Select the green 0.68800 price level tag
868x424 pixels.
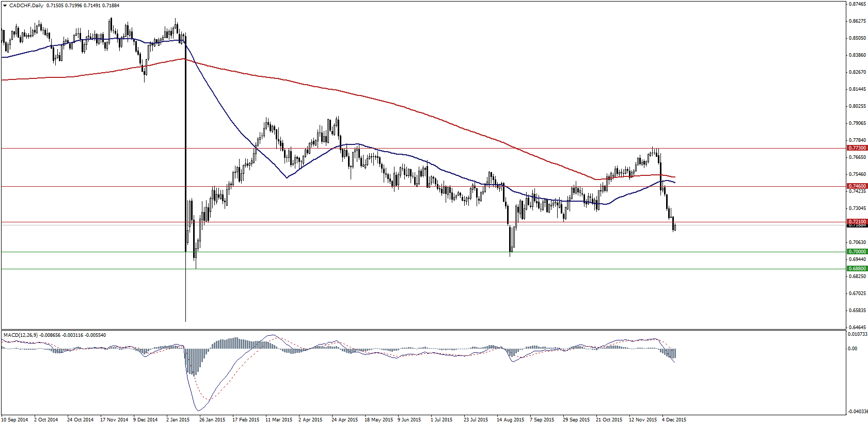(857, 269)
